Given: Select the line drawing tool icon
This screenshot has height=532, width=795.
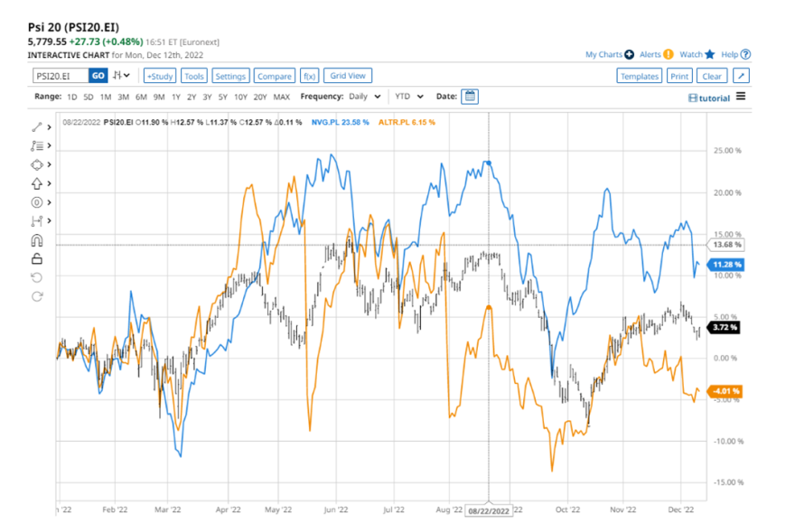Looking at the screenshot, I should click(36, 127).
